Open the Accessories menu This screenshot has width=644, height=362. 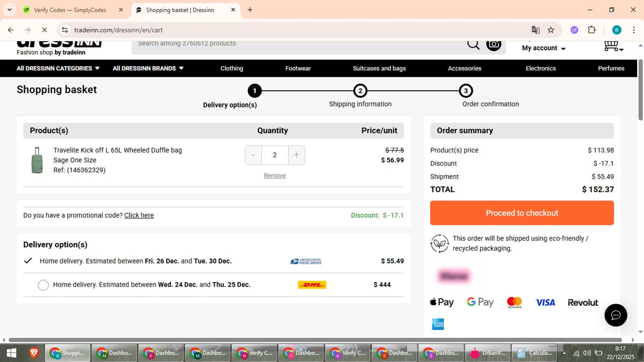465,68
